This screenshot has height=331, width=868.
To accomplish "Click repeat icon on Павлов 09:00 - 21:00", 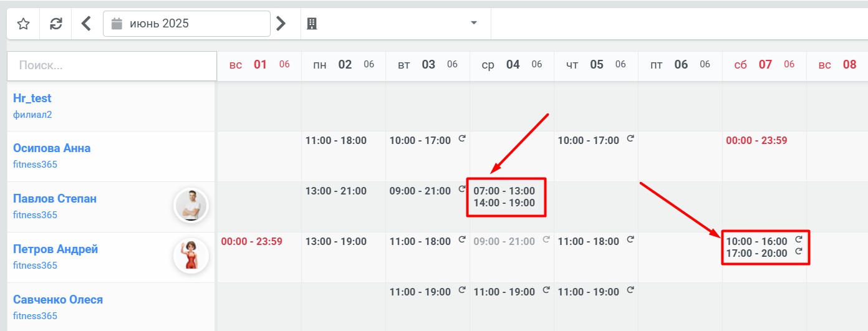I will point(462,189).
